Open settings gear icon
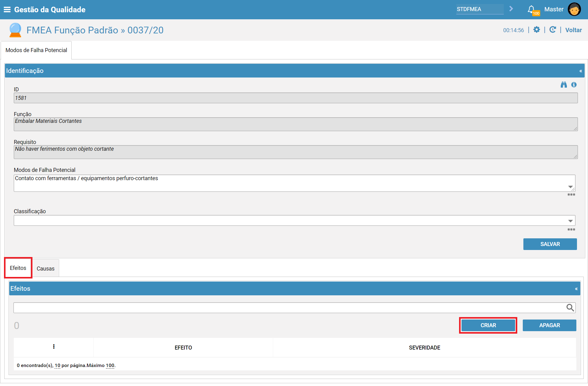 (x=537, y=30)
